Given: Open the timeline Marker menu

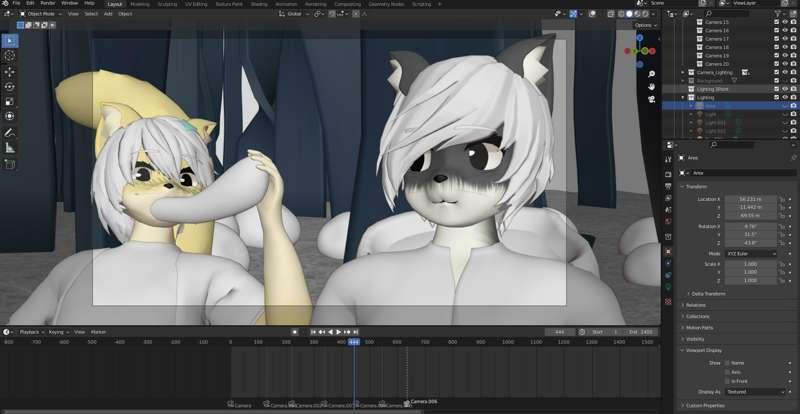Looking at the screenshot, I should point(98,332).
